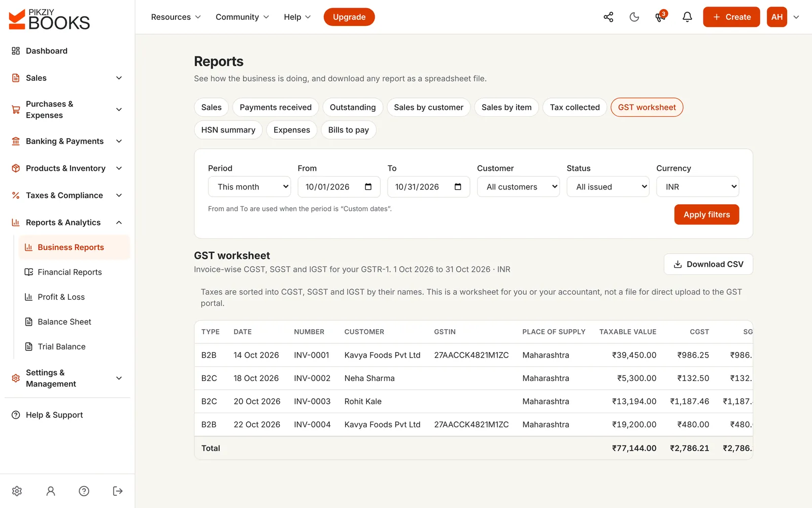812x508 pixels.
Task: Switch to Sales by item report tab
Action: pos(506,107)
